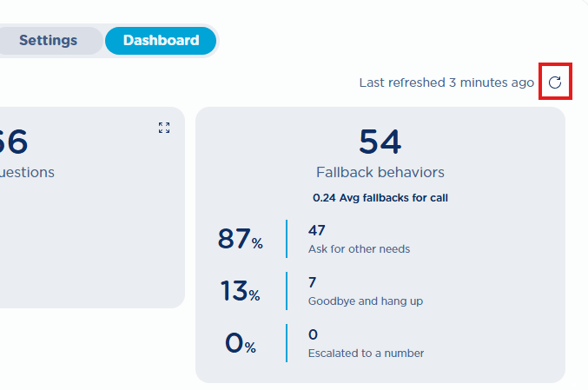Image resolution: width=588 pixels, height=390 pixels.
Task: Click the divider bar beside 87%
Action: pyautogui.click(x=287, y=239)
